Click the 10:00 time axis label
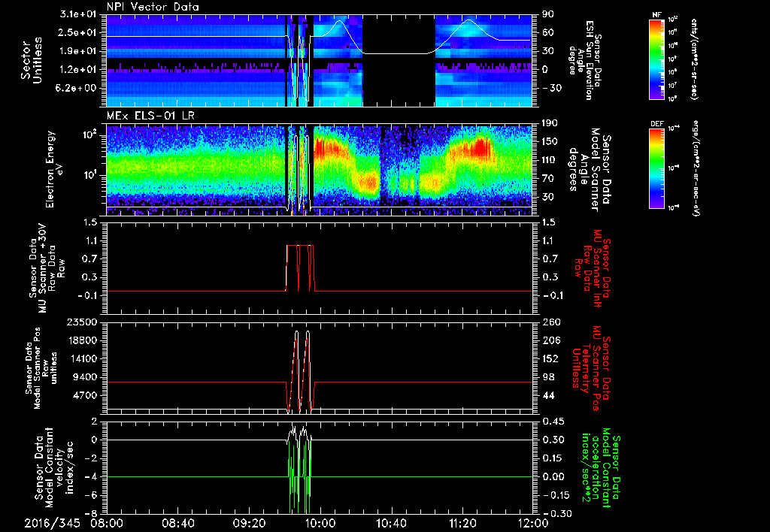The image size is (770, 532). 320,523
